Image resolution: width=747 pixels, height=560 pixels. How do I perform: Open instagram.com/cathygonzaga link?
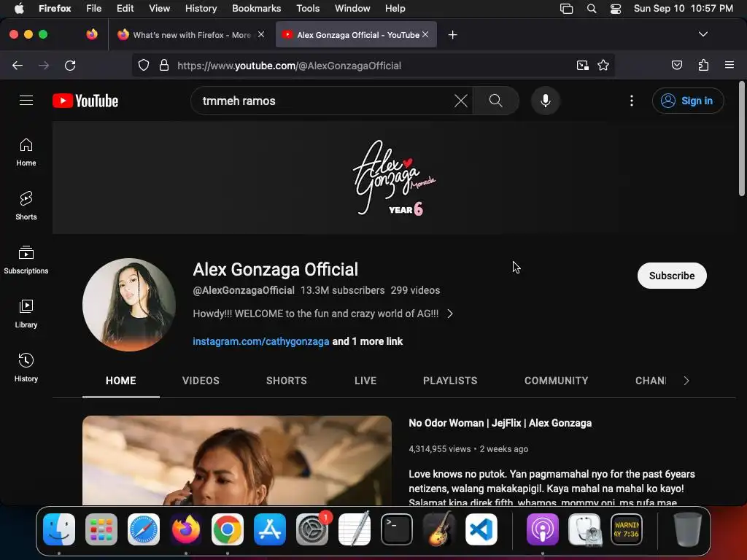pos(261,341)
